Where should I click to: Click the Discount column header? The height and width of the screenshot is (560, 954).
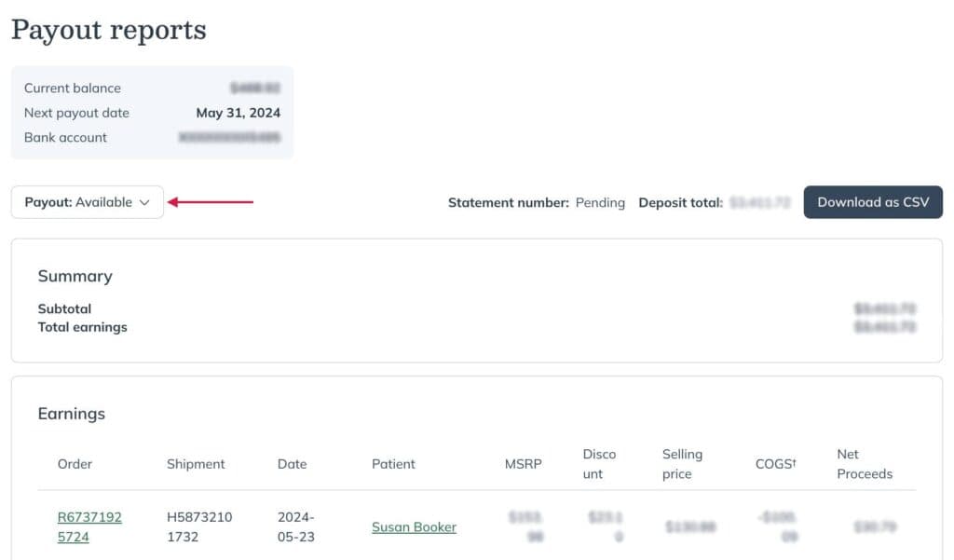pyautogui.click(x=599, y=464)
